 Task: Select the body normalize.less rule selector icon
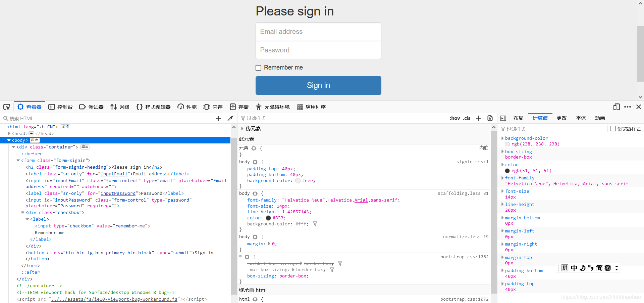tap(255, 237)
